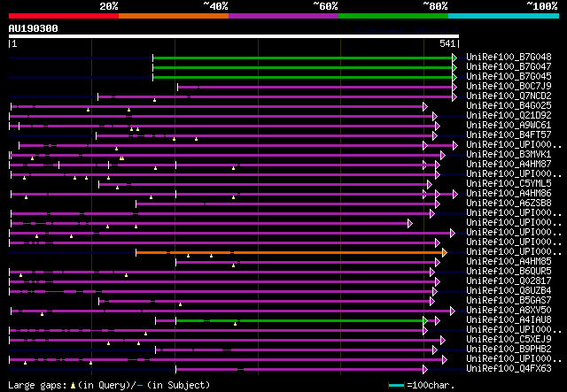Select the UniRef100_A9WC61 label
567x392 pixels.
tap(509, 126)
